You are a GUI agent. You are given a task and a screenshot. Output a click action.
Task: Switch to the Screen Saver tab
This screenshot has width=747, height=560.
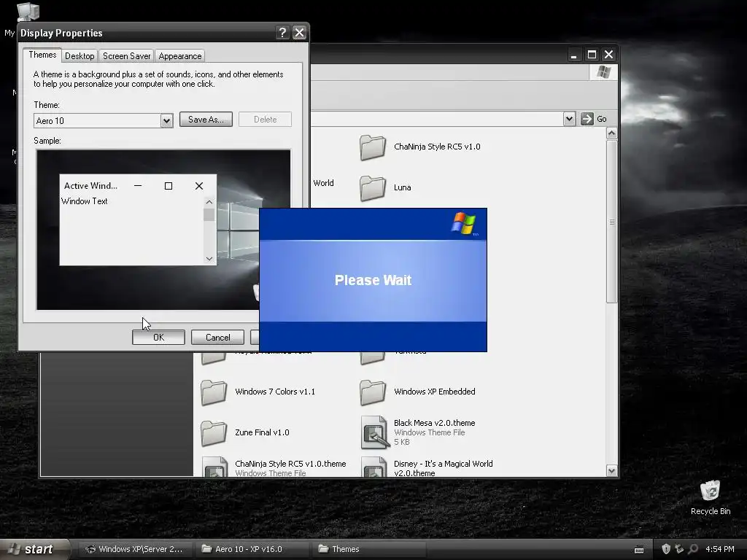tap(127, 56)
